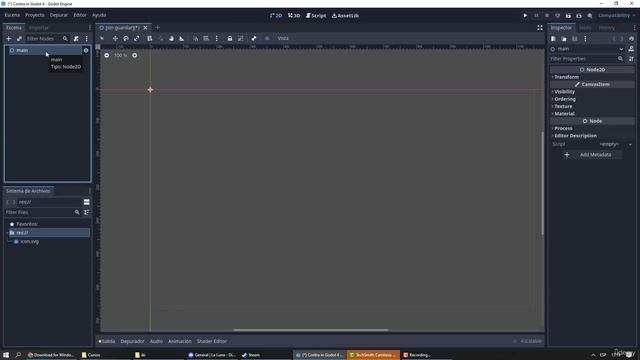Create a new resource in the Inspector
This screenshot has height=360, width=640.
[x=553, y=39]
